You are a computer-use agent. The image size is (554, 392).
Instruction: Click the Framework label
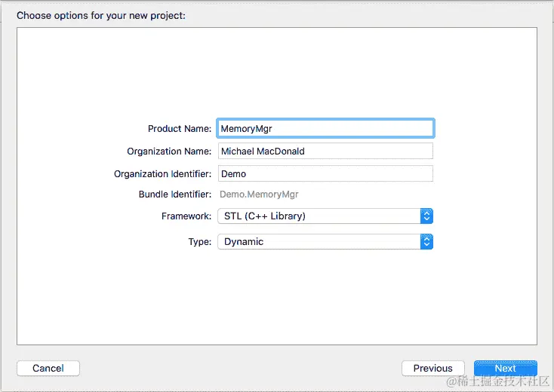(186, 216)
